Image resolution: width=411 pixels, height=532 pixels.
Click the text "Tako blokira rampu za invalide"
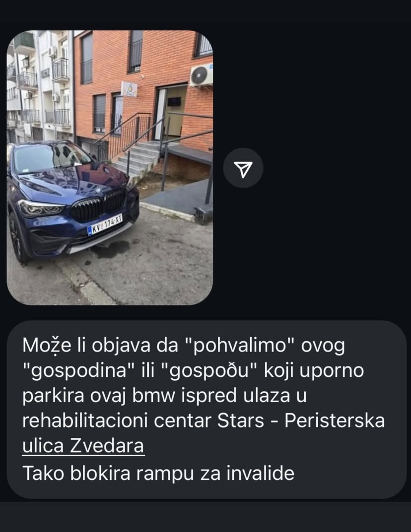tap(158, 473)
